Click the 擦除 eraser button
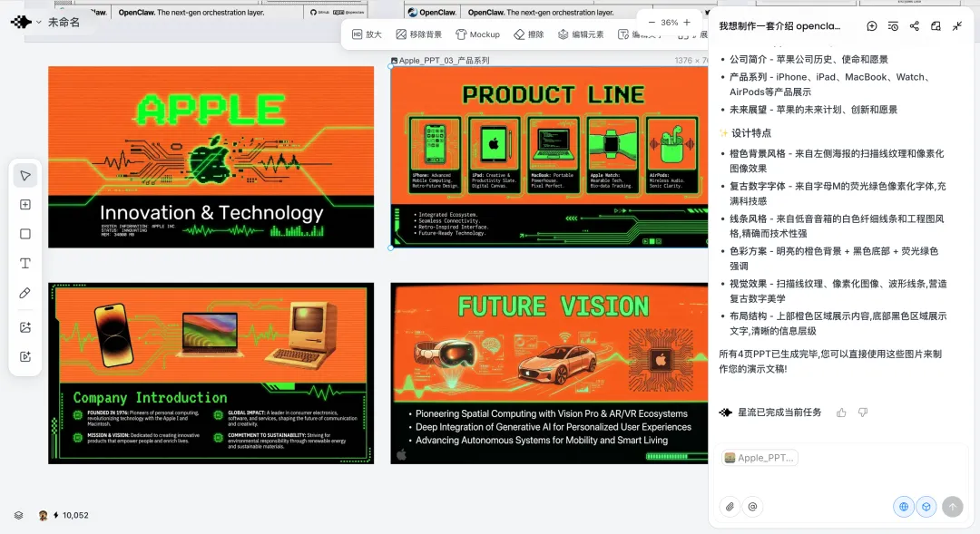 tap(529, 34)
